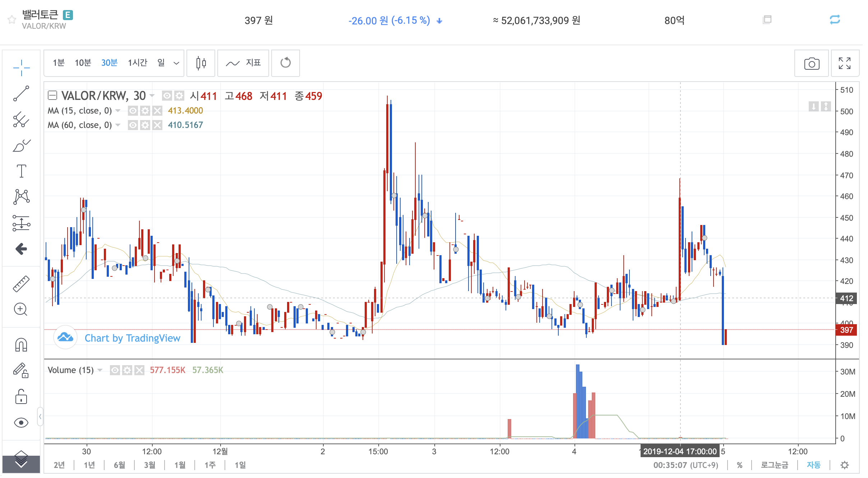Open the brush drawing tool
Screen dimensions: 868x478
click(21, 146)
